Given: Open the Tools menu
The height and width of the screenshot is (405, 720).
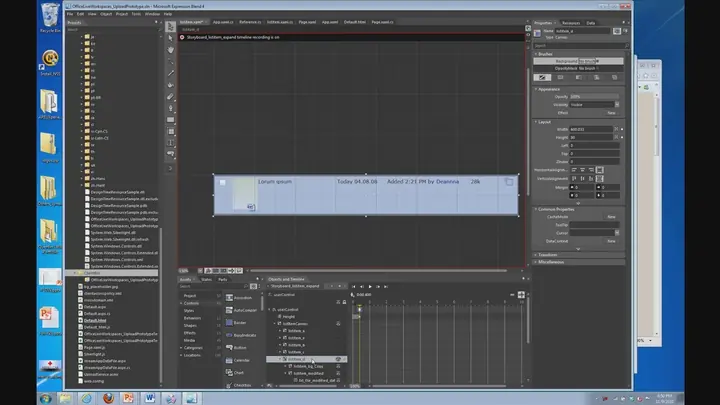Looking at the screenshot, I should (136, 14).
